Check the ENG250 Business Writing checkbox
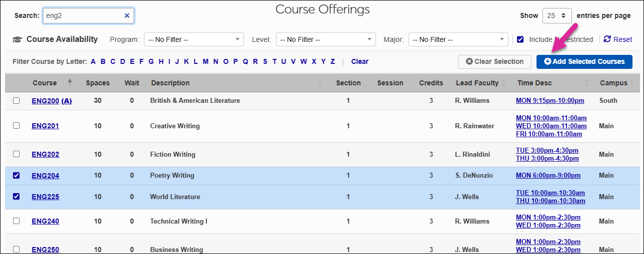The width and height of the screenshot is (644, 254). point(16,249)
